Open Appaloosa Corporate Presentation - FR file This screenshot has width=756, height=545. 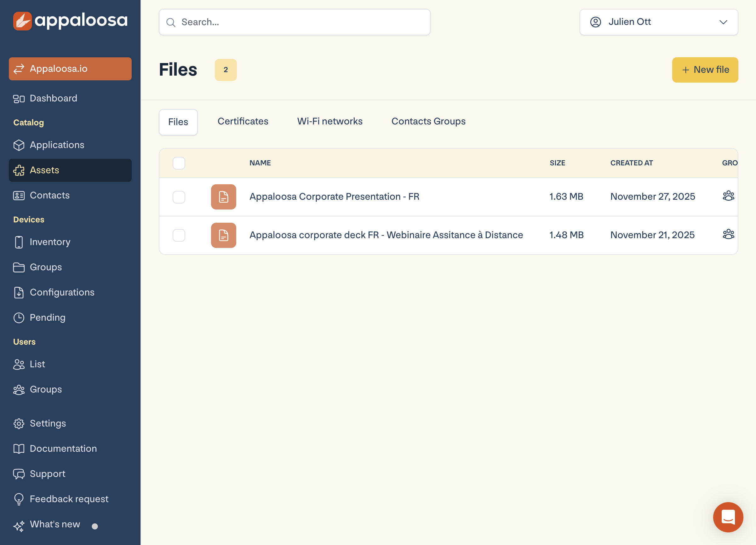pos(334,197)
